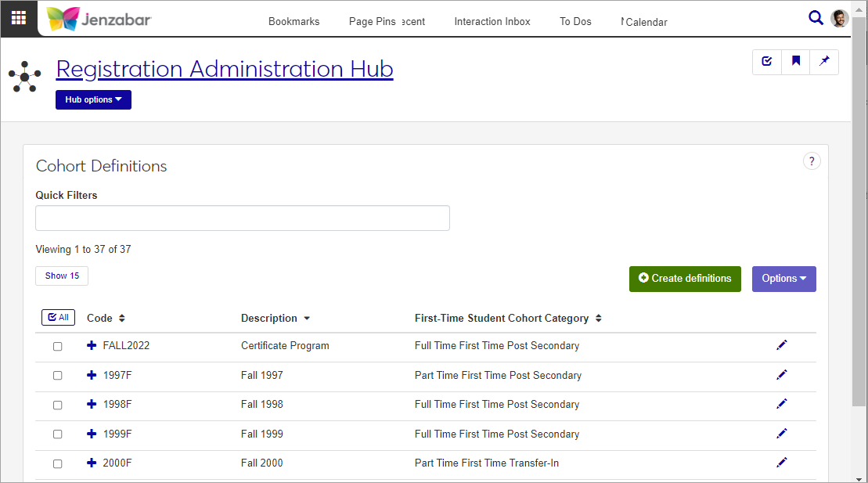
Task: Expand the 1999F row details
Action: [x=92, y=434]
